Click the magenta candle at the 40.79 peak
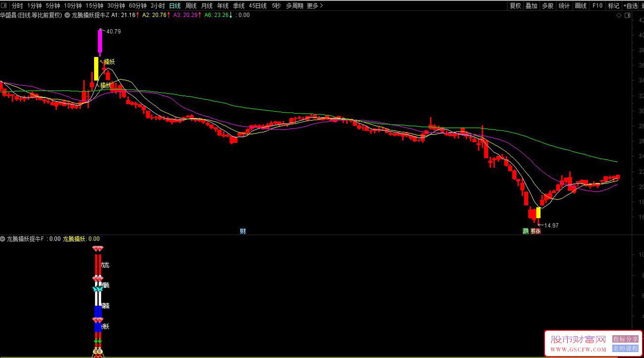The image size is (644, 358). [100, 43]
